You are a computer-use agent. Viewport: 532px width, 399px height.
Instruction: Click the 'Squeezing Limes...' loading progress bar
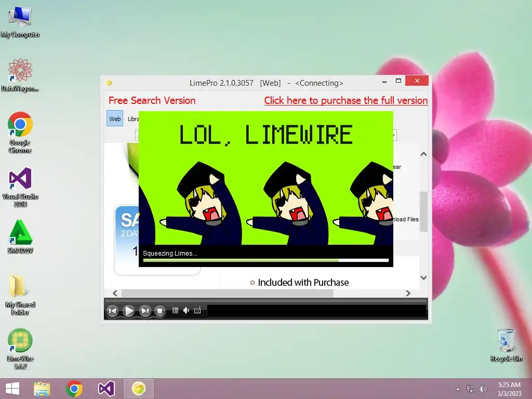[265, 260]
